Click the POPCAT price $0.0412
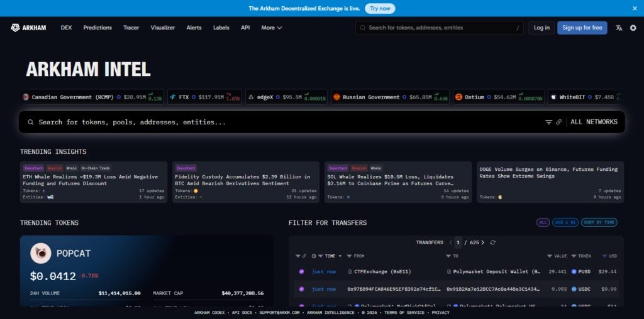The image size is (644, 319). [53, 276]
